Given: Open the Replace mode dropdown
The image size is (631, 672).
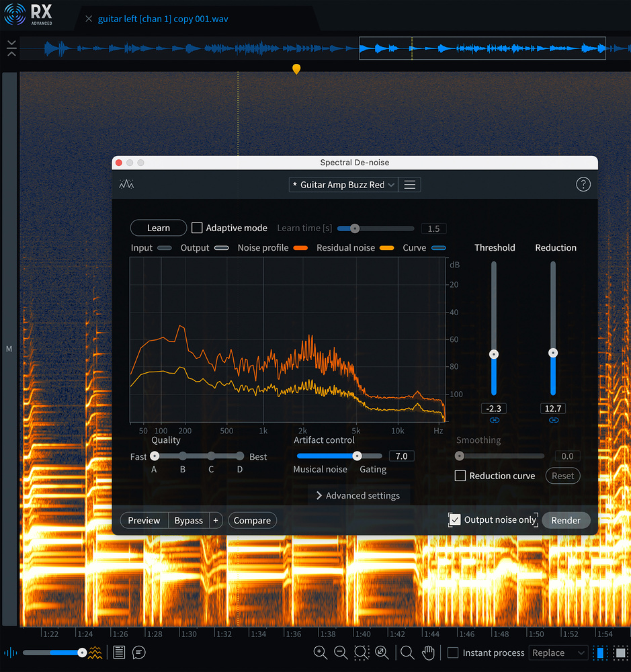Looking at the screenshot, I should click(x=558, y=653).
